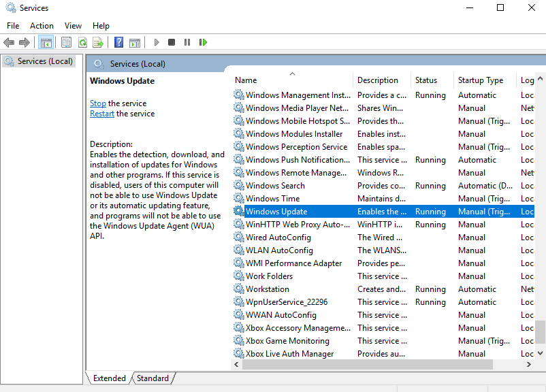Viewport: 546px width, 392px height.
Task: Select Windows Remote Manage... service name
Action: [296, 172]
